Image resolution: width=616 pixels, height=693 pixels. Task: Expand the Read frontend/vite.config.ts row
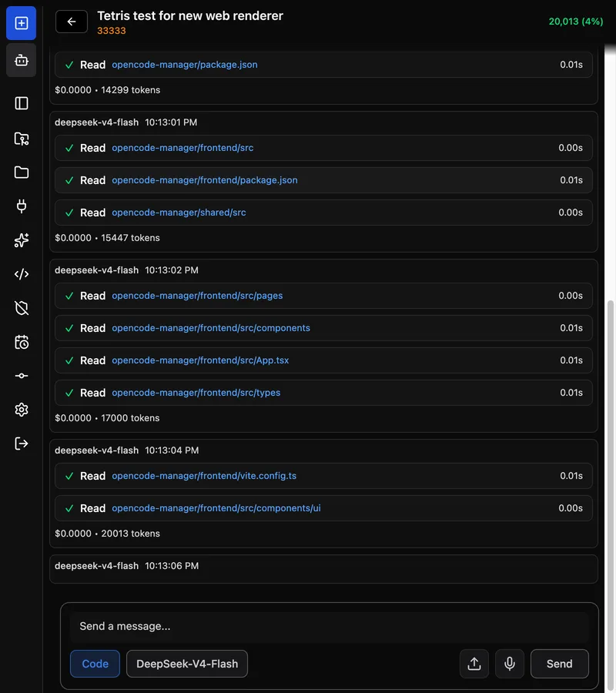coord(323,476)
